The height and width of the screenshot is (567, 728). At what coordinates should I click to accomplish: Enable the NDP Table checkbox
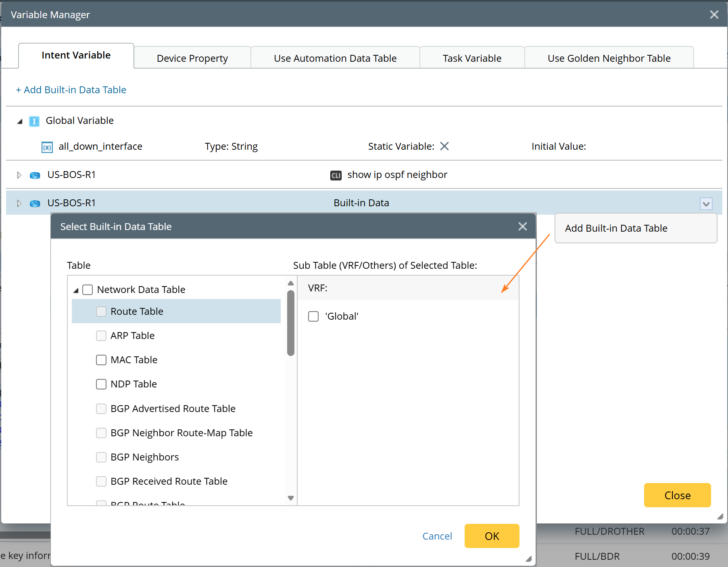tap(101, 384)
